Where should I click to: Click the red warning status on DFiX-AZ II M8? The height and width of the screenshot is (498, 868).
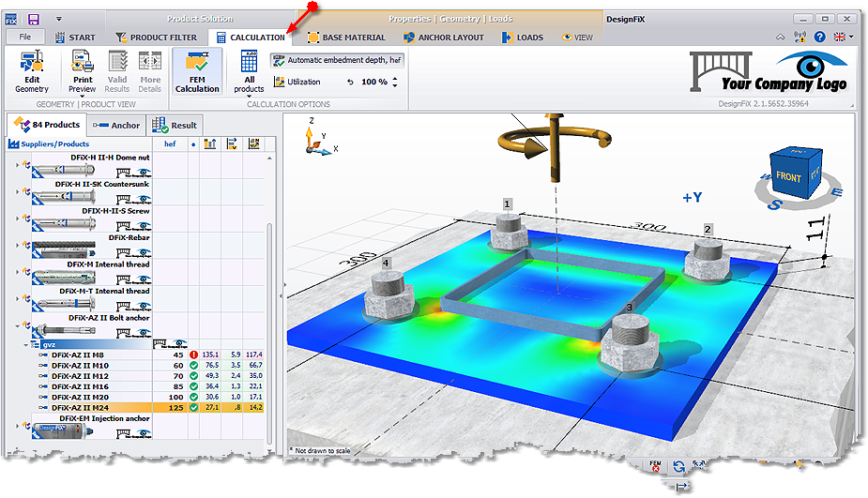pos(193,355)
